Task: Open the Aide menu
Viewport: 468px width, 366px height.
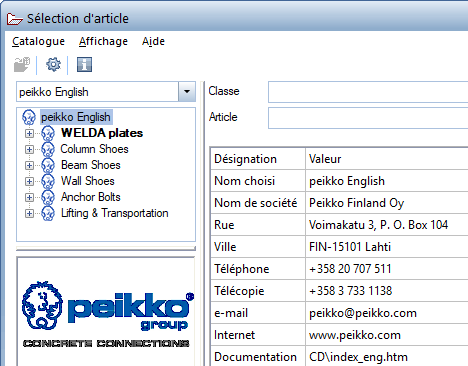Action: point(153,41)
